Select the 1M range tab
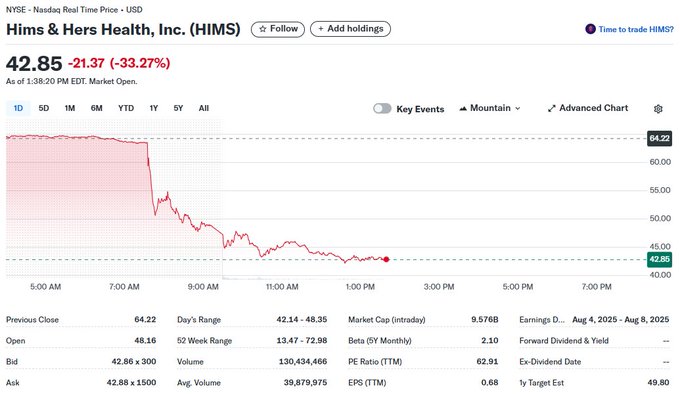This screenshot has height=394, width=680. point(70,108)
